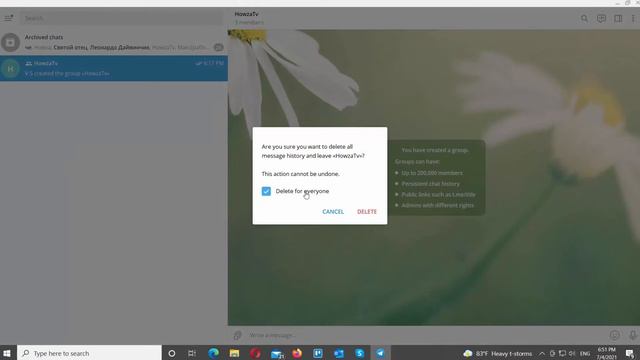Confirm with the red DELETE button
Image resolution: width=640 pixels, height=360 pixels.
[x=367, y=211]
